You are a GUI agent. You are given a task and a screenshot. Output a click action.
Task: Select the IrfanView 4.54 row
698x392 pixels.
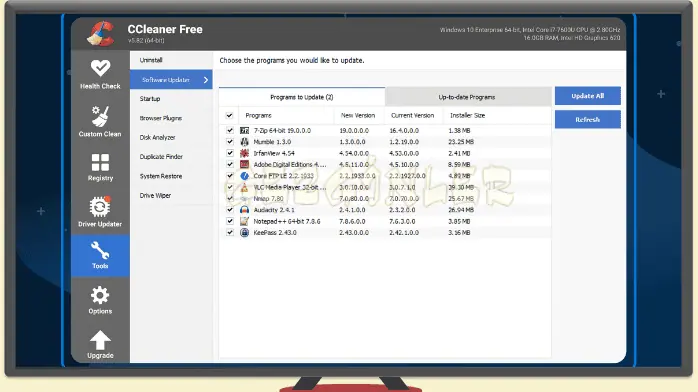(385, 153)
